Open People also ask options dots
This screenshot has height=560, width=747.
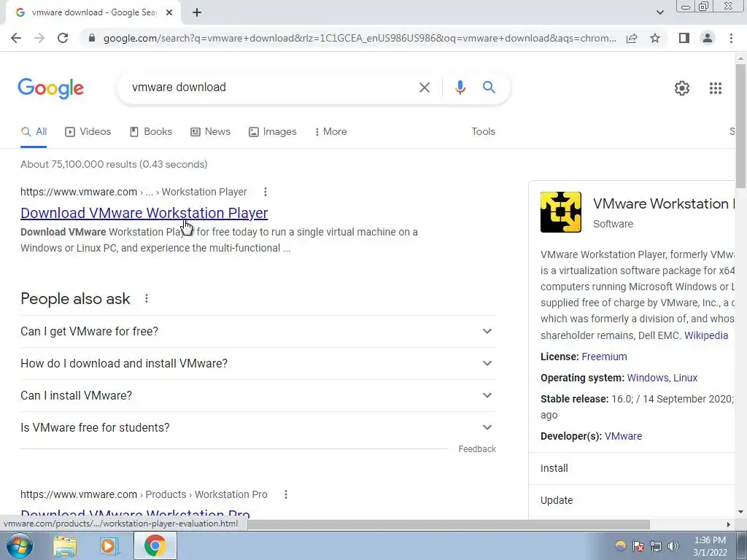click(147, 298)
